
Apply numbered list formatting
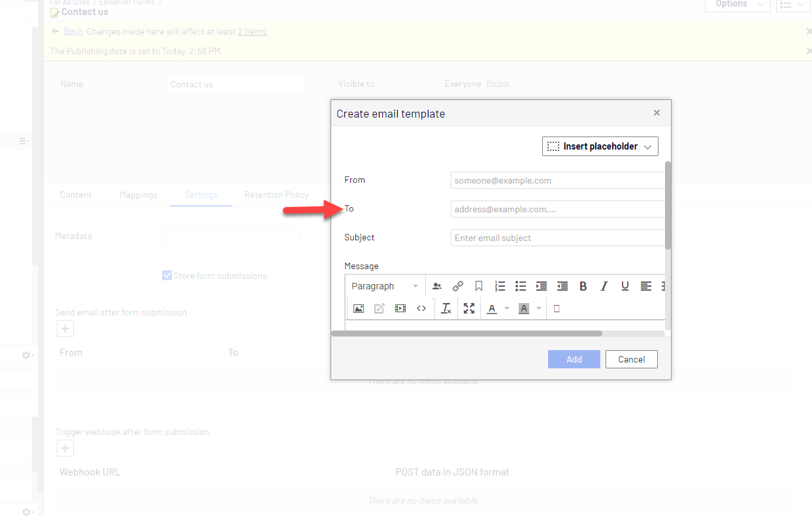(x=500, y=286)
